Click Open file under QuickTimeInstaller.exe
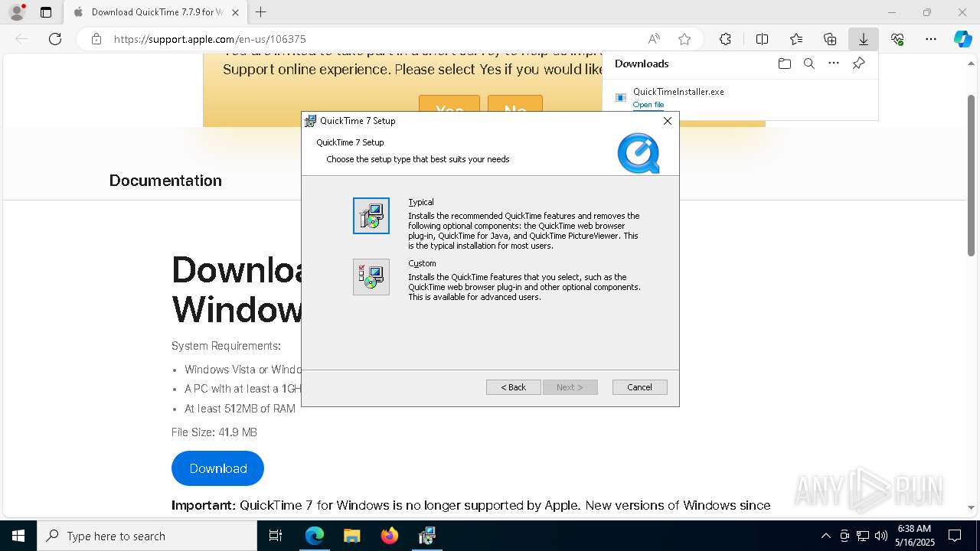This screenshot has width=980, height=551. (648, 105)
